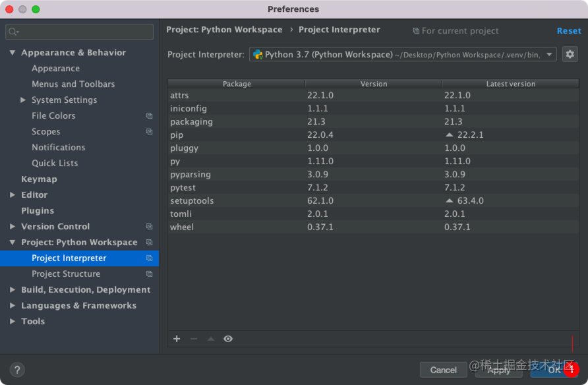Image resolution: width=588 pixels, height=385 pixels.
Task: Upgrade selected package via the up-arrow icon
Action: point(211,338)
